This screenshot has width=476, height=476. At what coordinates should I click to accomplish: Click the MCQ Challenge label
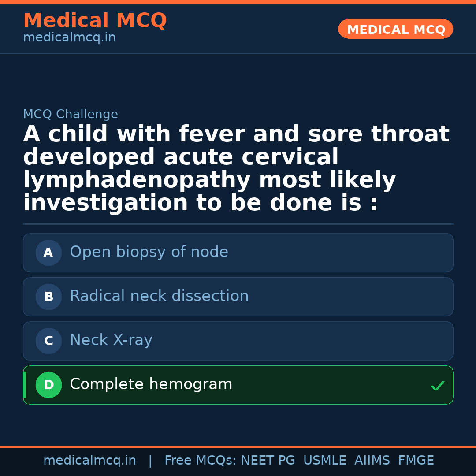(x=71, y=114)
